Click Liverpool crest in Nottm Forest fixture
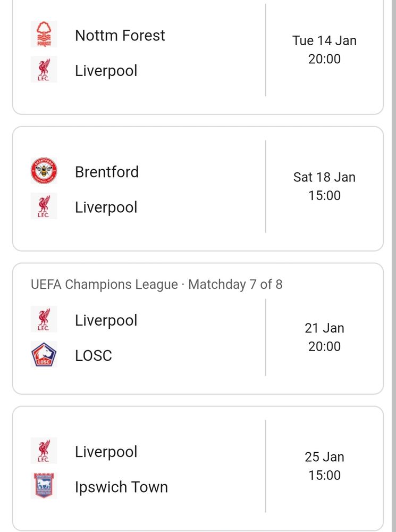The width and height of the screenshot is (396, 532). click(44, 70)
